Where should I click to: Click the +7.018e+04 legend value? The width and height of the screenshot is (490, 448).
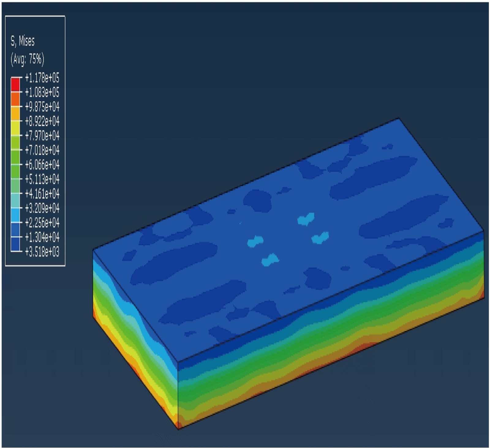42,150
